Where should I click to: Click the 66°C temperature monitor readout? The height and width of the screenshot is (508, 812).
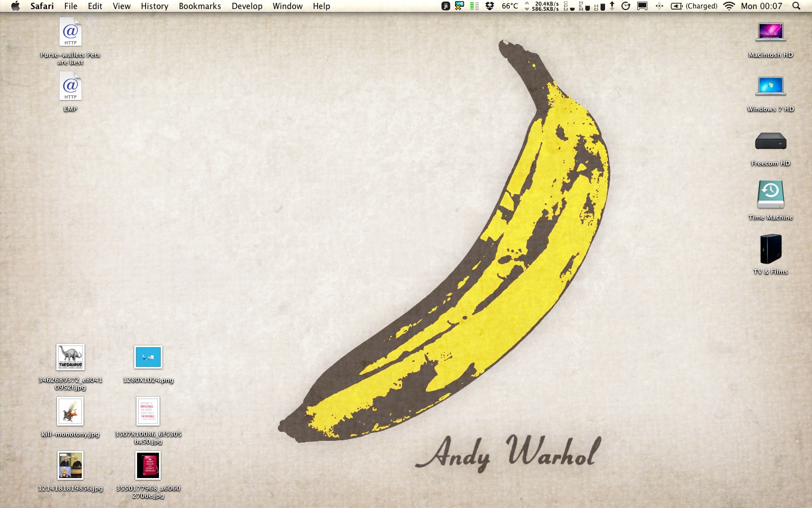[510, 6]
